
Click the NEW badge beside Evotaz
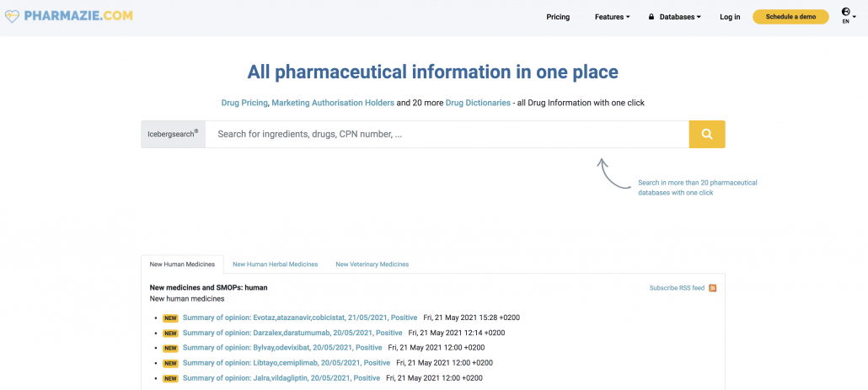(x=170, y=318)
